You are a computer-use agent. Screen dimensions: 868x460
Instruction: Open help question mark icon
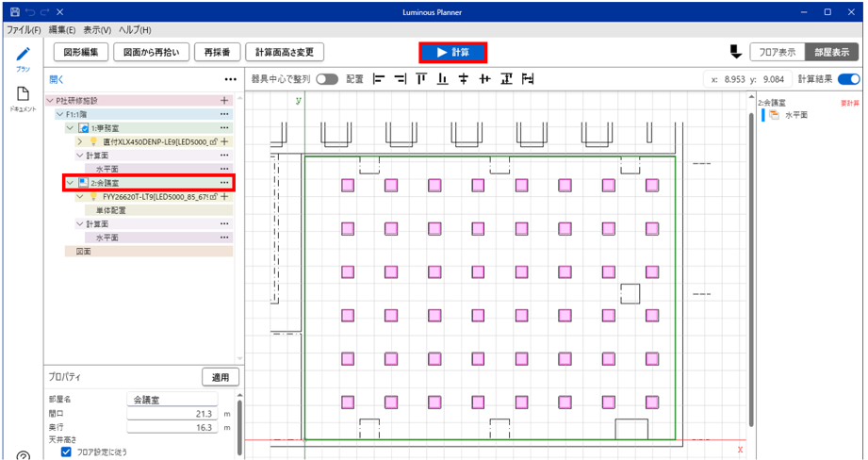click(23, 455)
